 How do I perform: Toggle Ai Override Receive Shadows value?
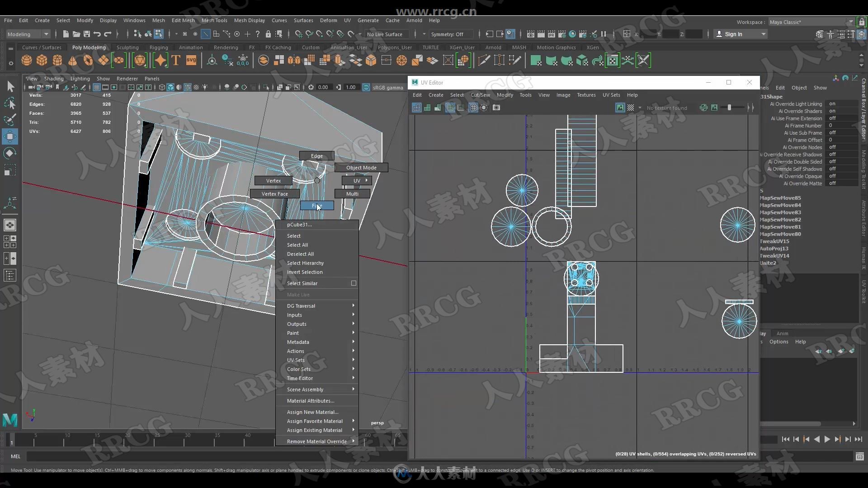(x=841, y=155)
